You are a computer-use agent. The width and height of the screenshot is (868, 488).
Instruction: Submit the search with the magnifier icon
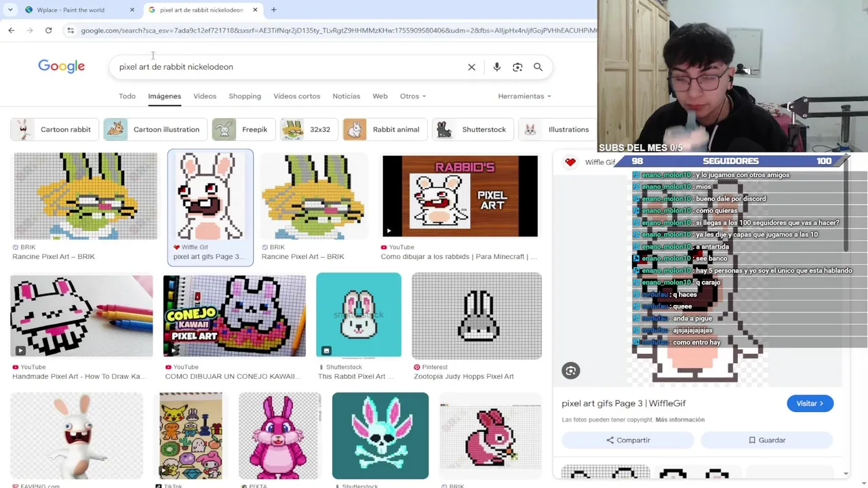pos(538,67)
